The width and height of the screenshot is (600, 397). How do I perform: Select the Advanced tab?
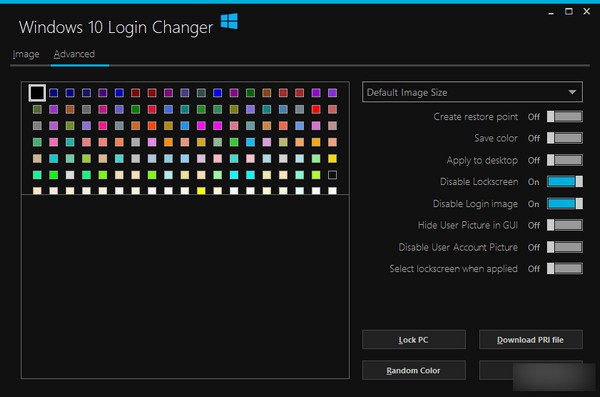point(74,54)
